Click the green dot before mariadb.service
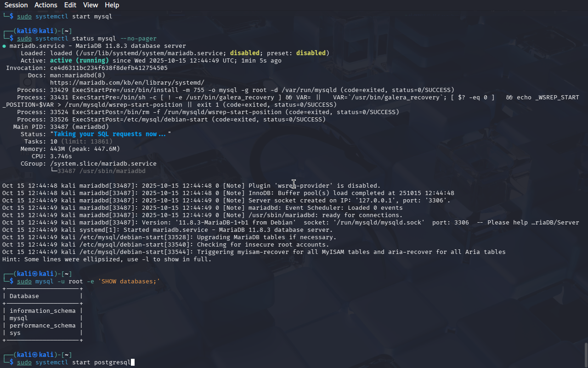Image resolution: width=588 pixels, height=368 pixels. 4,46
